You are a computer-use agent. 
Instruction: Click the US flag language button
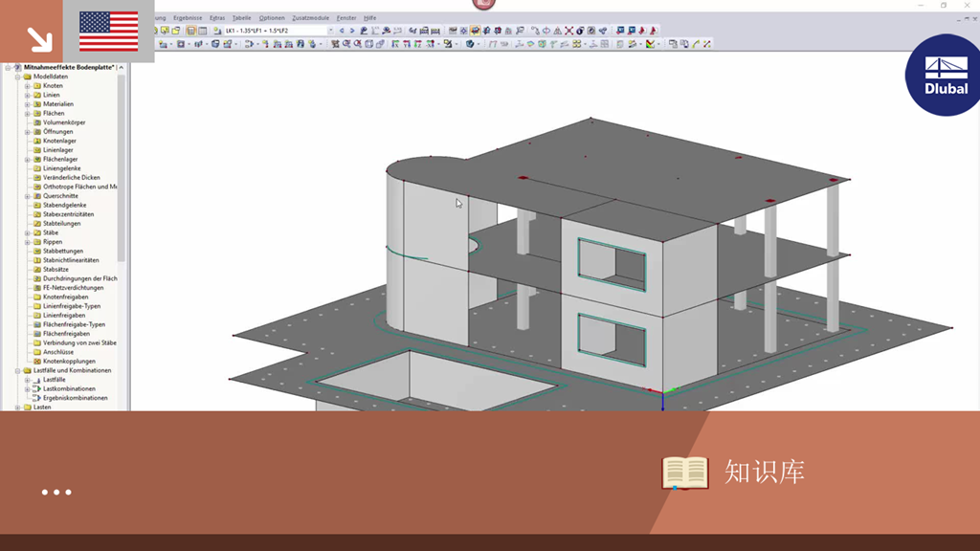tap(109, 32)
